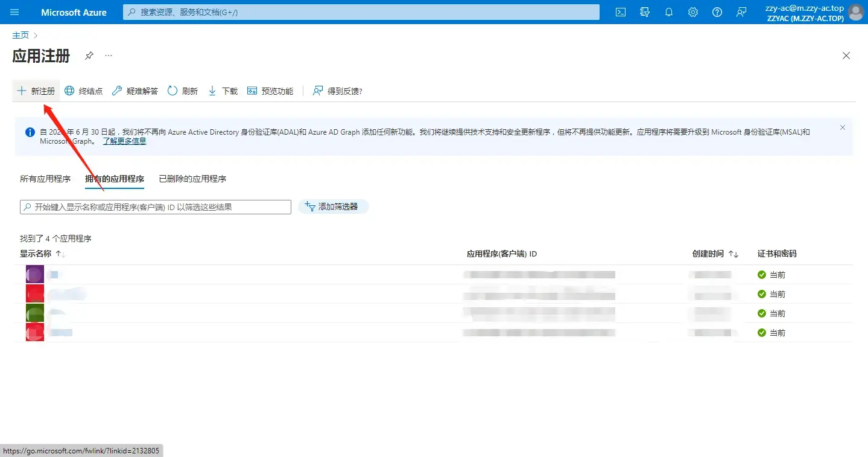Viewport: 868px width, 457px height.
Task: Sort by 显示名称 column
Action: coord(42,254)
